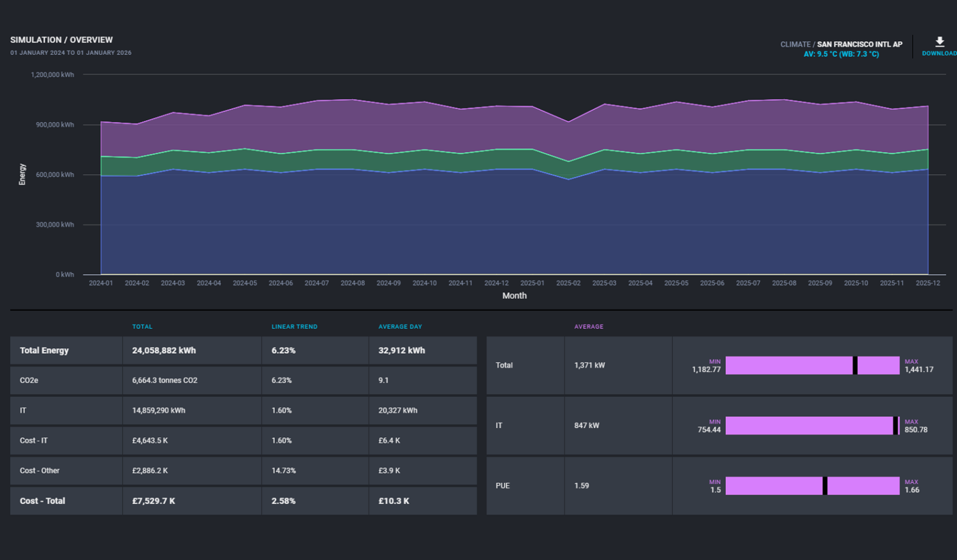Click the 2024-08 month label on the axis
Image resolution: width=957 pixels, height=560 pixels.
pyautogui.click(x=353, y=283)
